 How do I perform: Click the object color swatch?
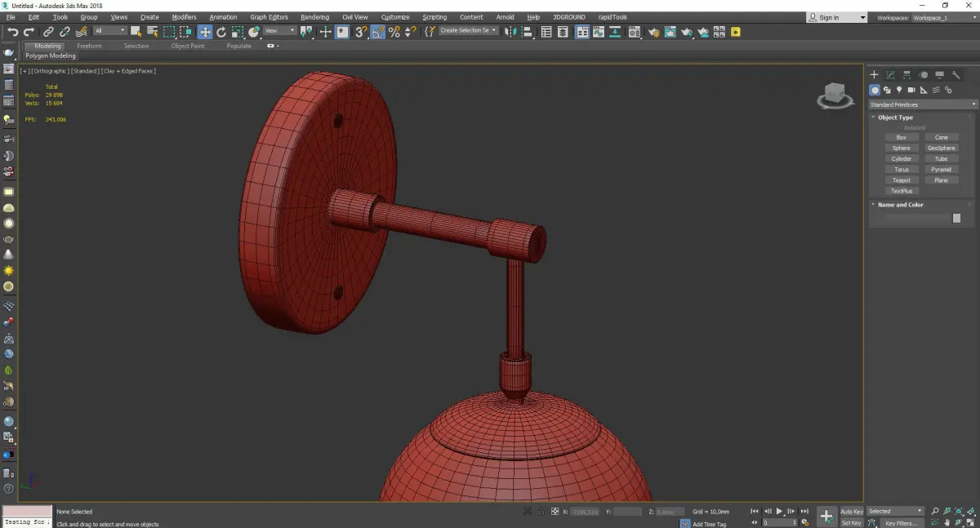[957, 219]
